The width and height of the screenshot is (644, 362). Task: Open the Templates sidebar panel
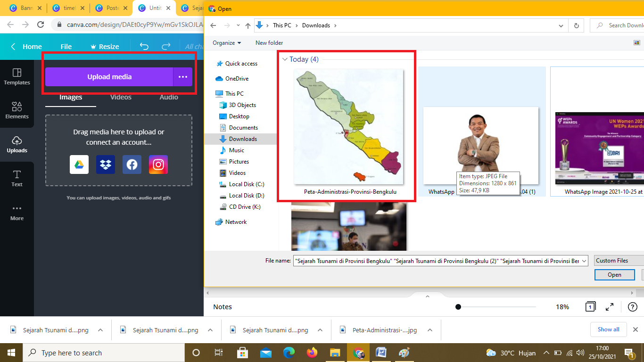point(17,76)
